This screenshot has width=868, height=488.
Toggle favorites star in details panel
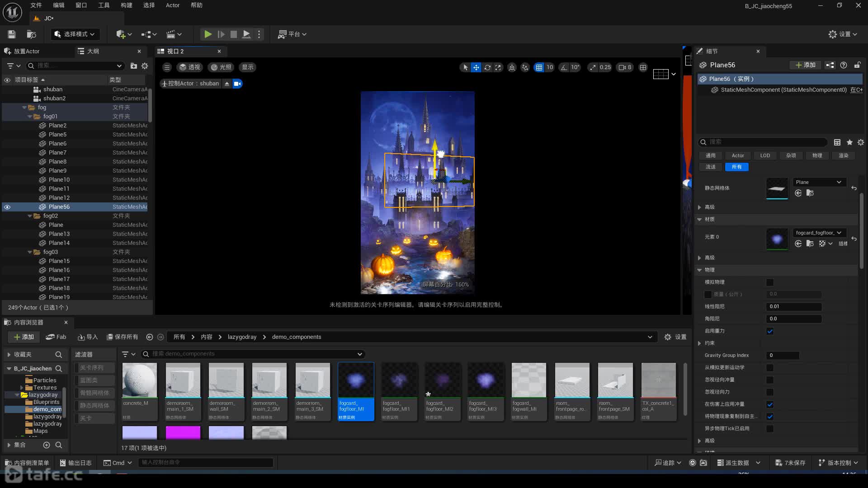849,142
